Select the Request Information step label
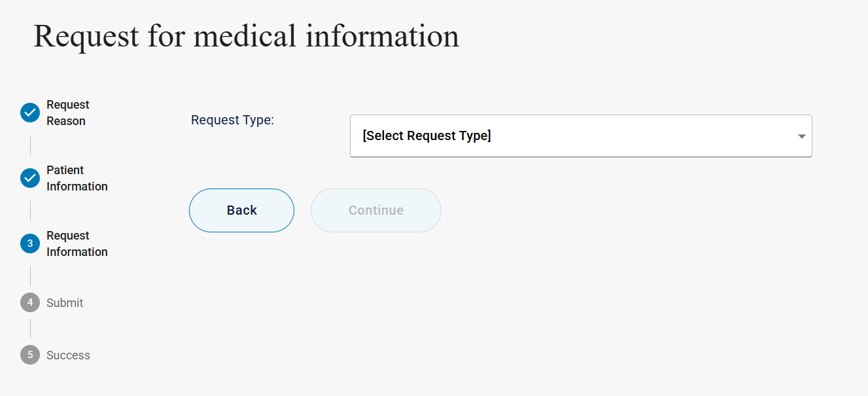The image size is (868, 396). [x=77, y=243]
